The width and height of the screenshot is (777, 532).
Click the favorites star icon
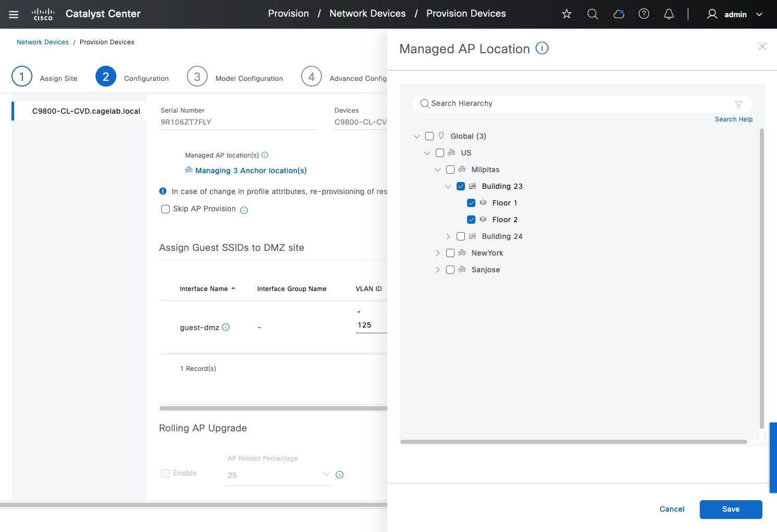[567, 14]
